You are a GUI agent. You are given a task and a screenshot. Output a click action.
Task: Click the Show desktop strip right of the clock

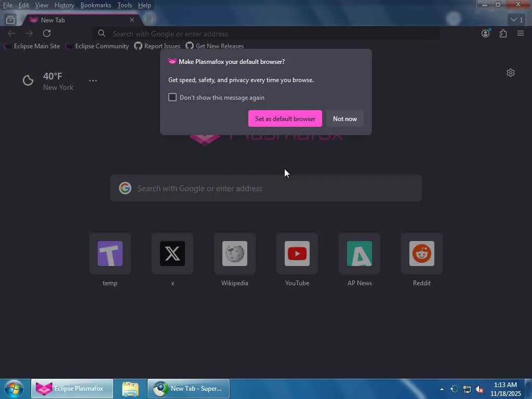[528, 389]
